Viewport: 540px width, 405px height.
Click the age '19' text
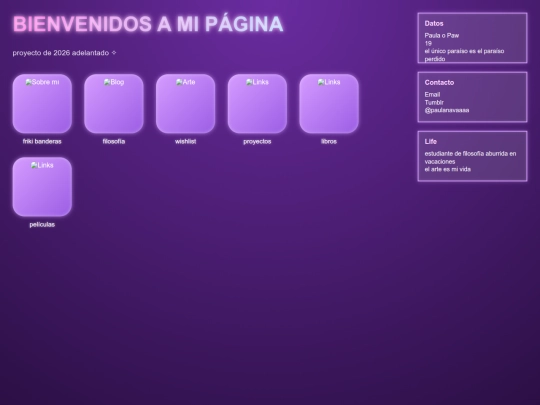pos(428,43)
